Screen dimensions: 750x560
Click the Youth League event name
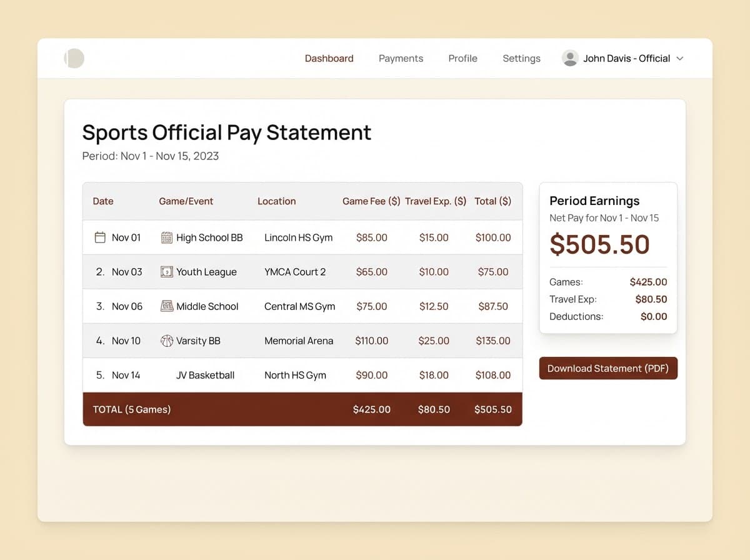(x=206, y=272)
